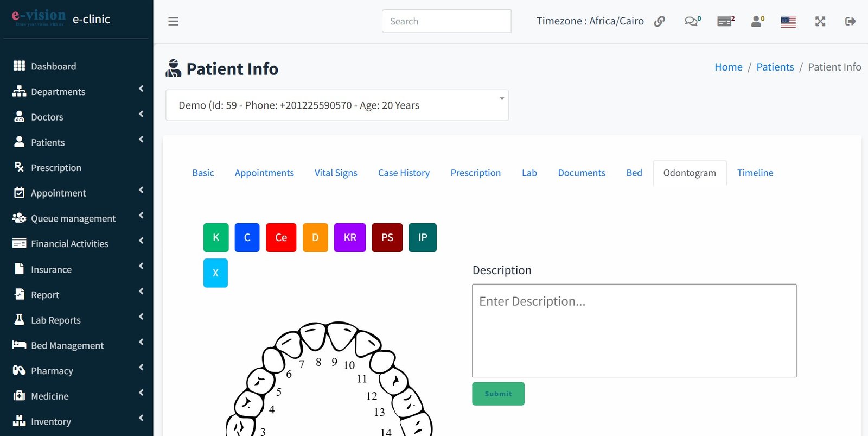Expand the Pharmacy sidebar menu
The width and height of the screenshot is (868, 436).
76,371
